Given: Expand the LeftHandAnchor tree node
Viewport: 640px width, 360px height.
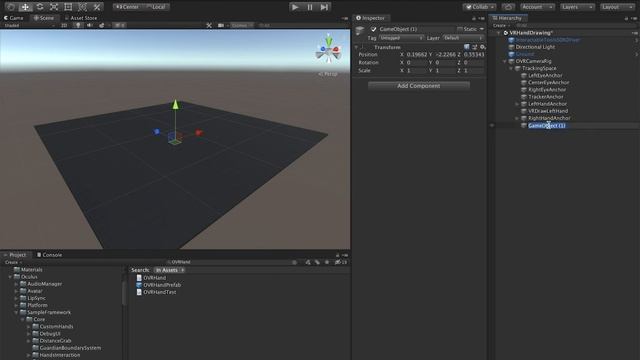Looking at the screenshot, I should point(517,104).
